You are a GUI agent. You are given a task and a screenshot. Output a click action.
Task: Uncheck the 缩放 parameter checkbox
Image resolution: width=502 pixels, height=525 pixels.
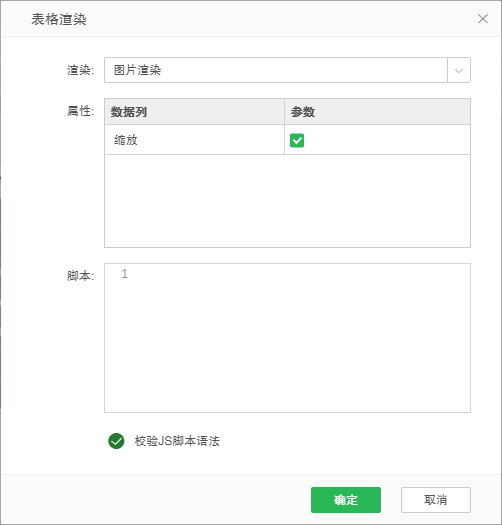click(297, 140)
